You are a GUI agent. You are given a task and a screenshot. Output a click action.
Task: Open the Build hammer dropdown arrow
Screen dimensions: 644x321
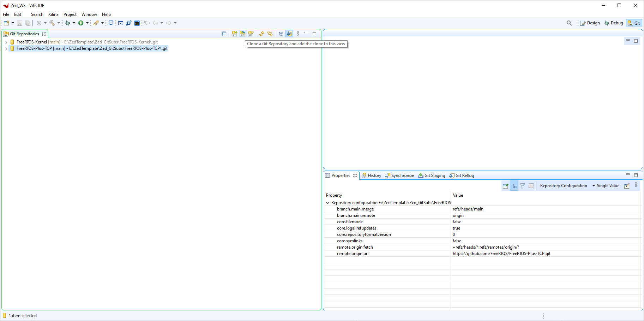pyautogui.click(x=59, y=23)
